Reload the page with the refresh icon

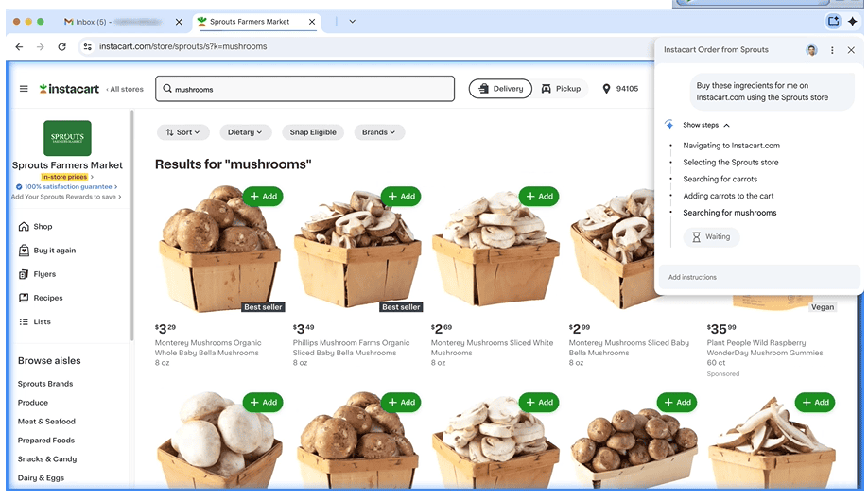point(62,47)
